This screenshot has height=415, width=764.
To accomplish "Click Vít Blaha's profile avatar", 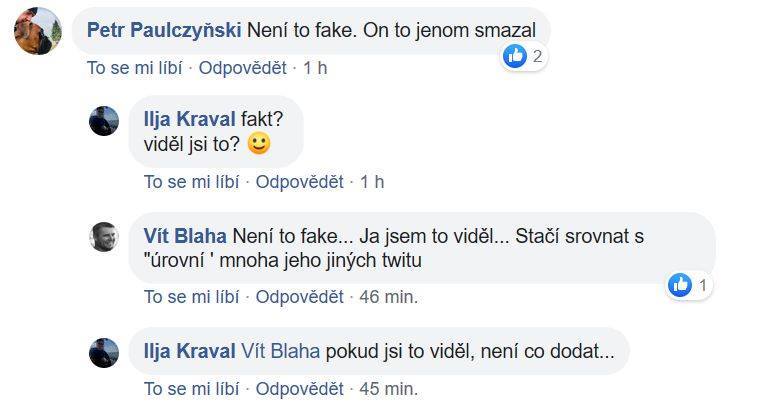I will [104, 236].
